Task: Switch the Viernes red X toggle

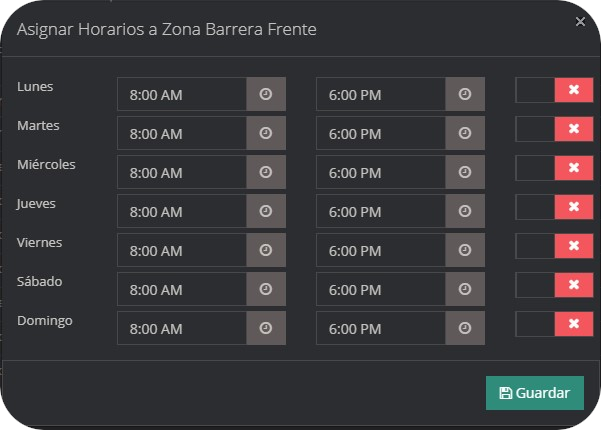Action: click(x=573, y=246)
